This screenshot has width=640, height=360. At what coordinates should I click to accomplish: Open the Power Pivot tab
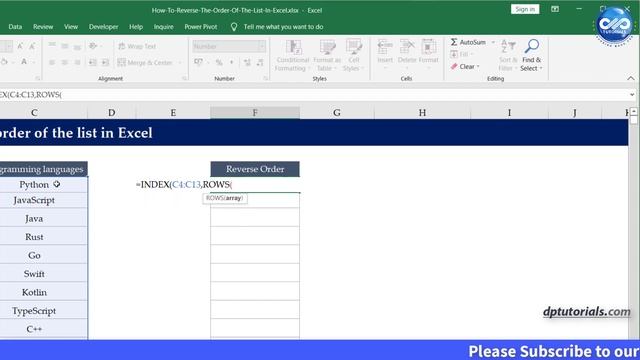tap(201, 27)
